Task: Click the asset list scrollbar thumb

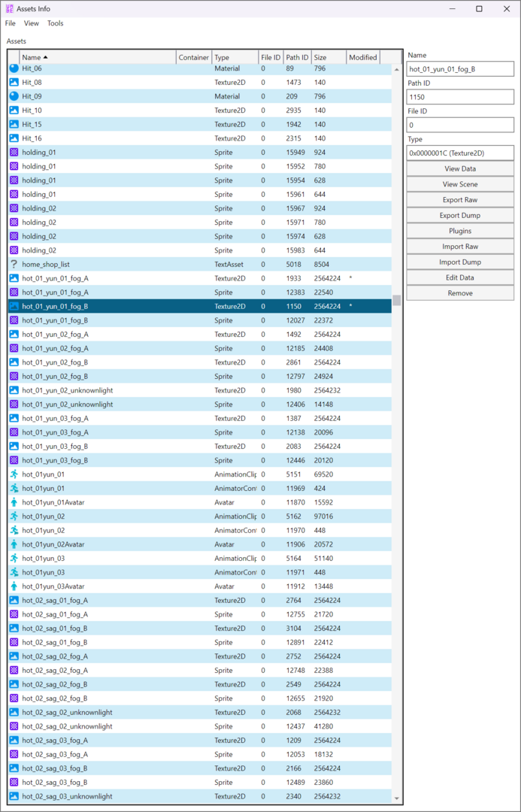Action: click(397, 300)
